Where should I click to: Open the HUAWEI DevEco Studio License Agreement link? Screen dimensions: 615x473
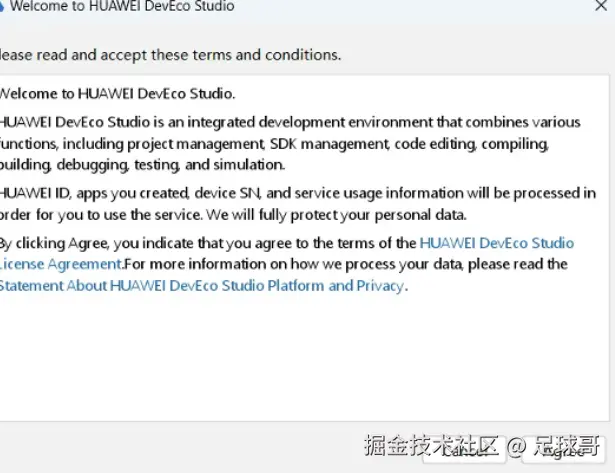tap(496, 243)
